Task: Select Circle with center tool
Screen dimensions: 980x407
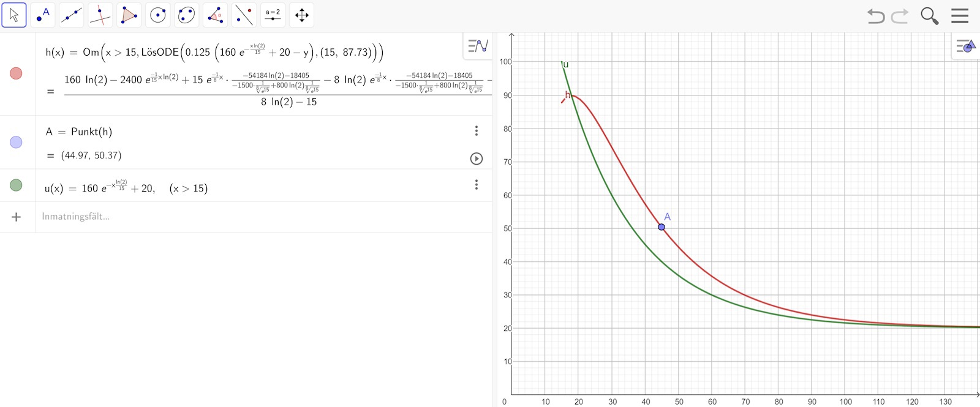Action: tap(158, 15)
